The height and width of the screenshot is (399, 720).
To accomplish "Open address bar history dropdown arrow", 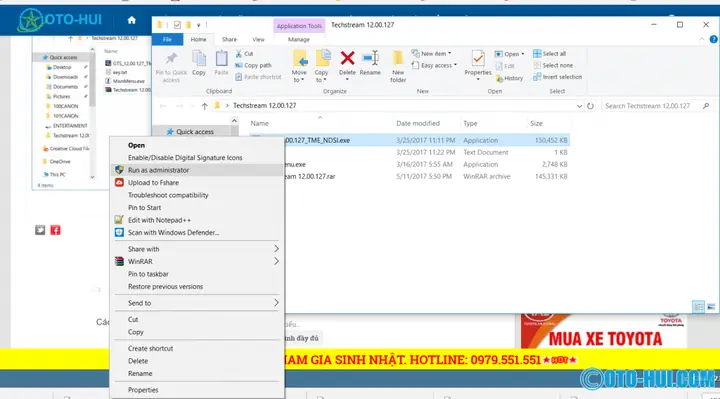I will [x=579, y=106].
